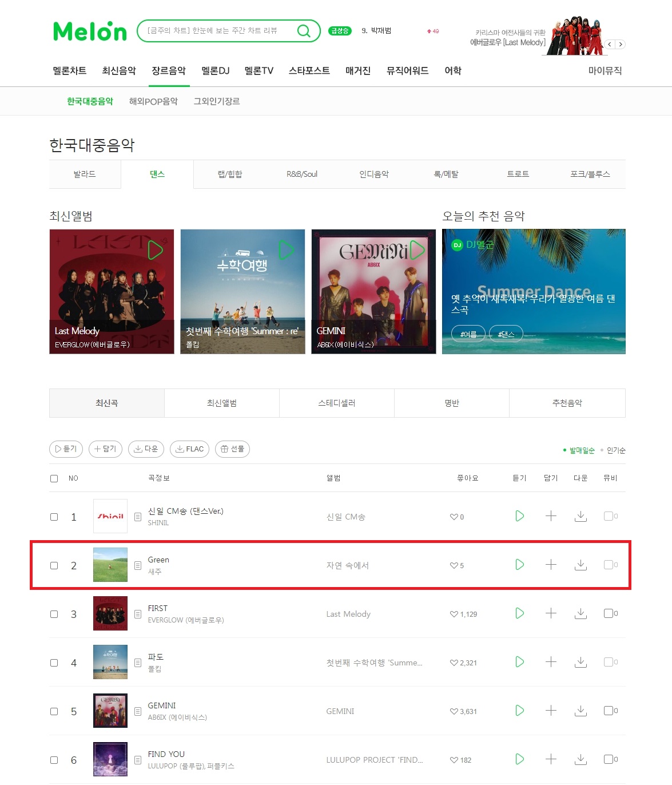Image resolution: width=672 pixels, height=785 pixels.
Task: Play the GEMINI album cover
Action: coord(418,249)
